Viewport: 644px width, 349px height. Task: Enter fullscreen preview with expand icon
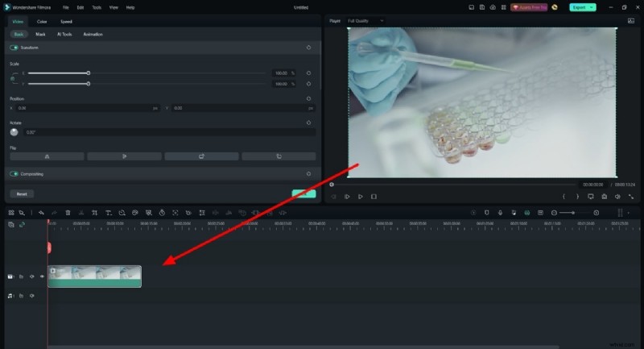pos(631,197)
